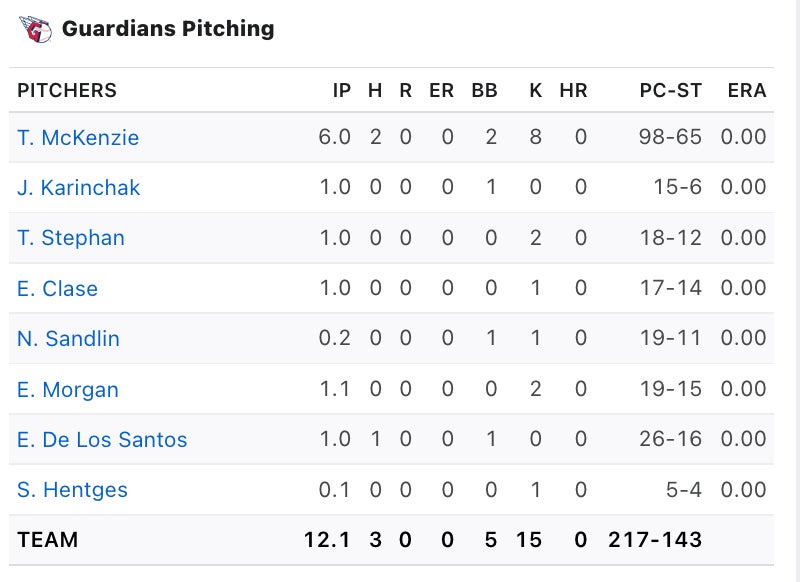
Task: Click the ERA column header
Action: tap(747, 91)
